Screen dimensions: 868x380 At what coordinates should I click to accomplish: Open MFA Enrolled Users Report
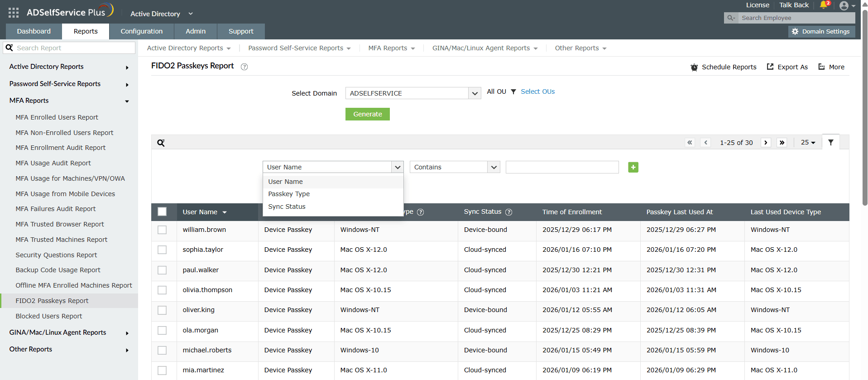point(57,117)
